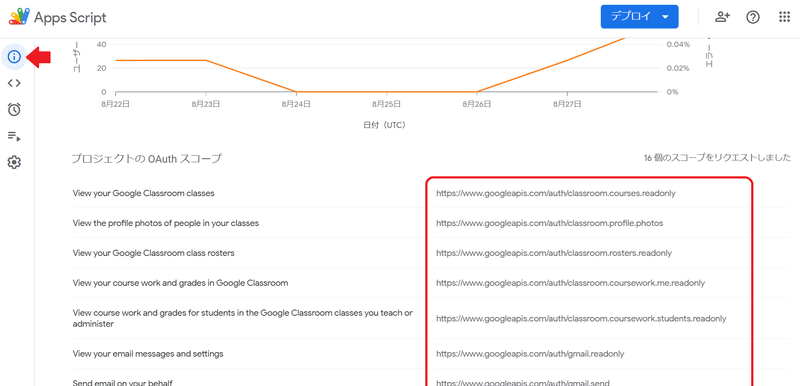
Task: Select scope URL classroom.rosters.readonly
Action: [x=554, y=253]
